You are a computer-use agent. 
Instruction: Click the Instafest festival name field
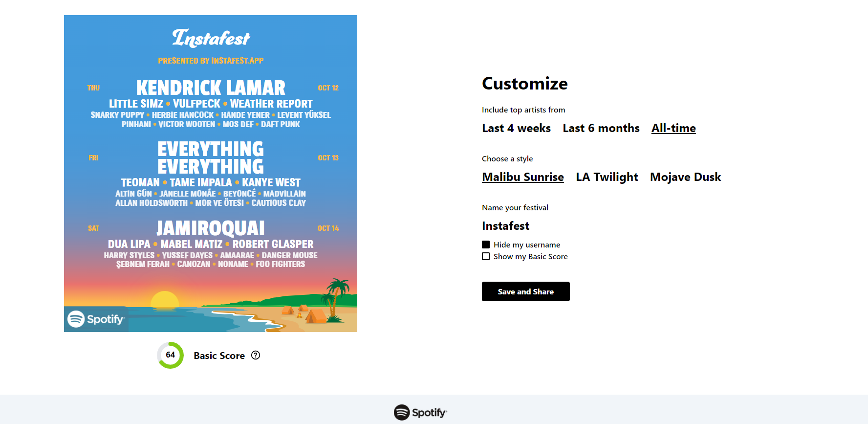pyautogui.click(x=506, y=226)
